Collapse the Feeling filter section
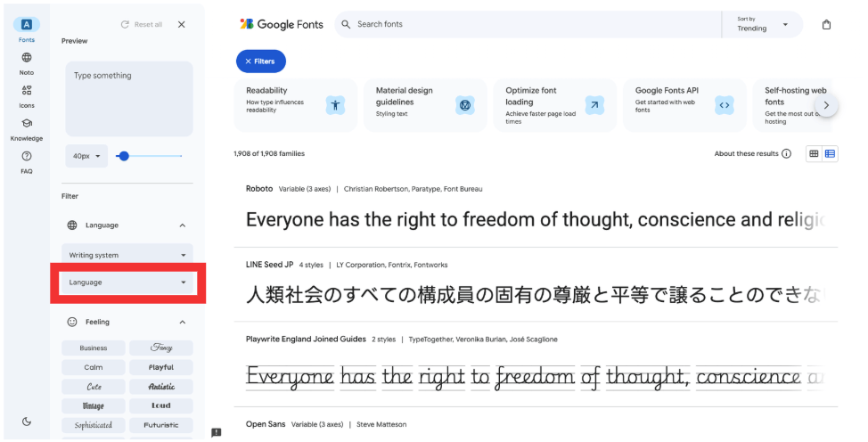 pos(183,322)
